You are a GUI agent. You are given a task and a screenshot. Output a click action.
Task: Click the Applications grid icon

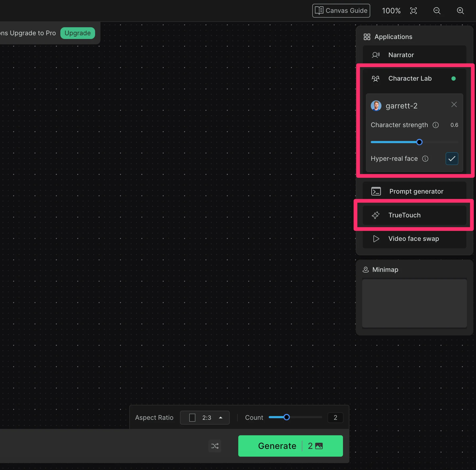point(367,37)
